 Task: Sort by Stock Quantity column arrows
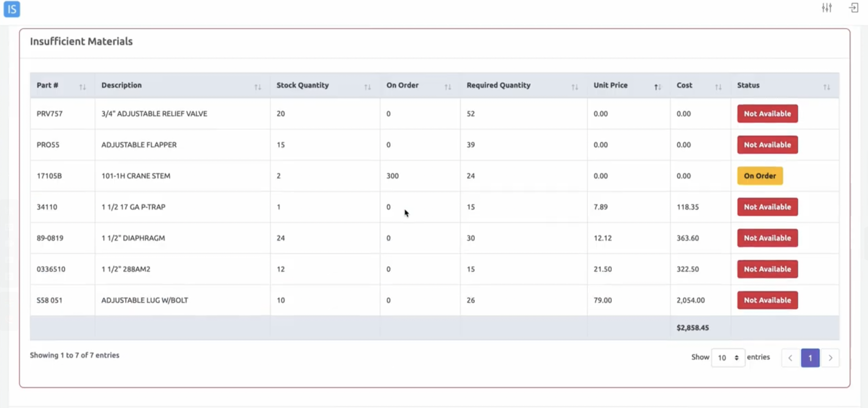click(367, 87)
